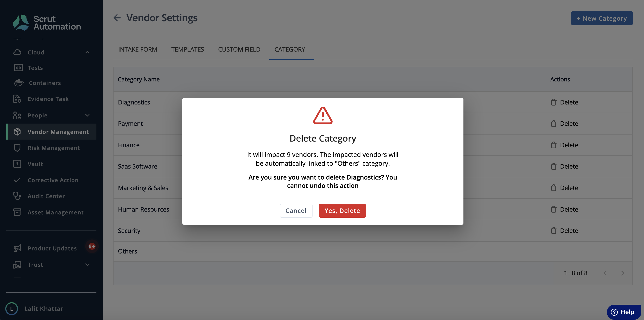644x320 pixels.
Task: Select the Security category name
Action: (x=129, y=231)
